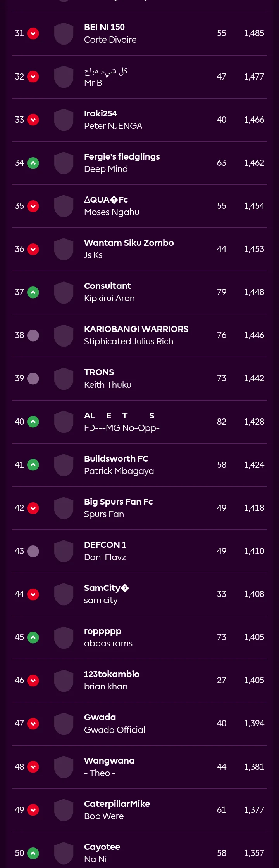Click the shield badge for Cayotee team

point(64,853)
